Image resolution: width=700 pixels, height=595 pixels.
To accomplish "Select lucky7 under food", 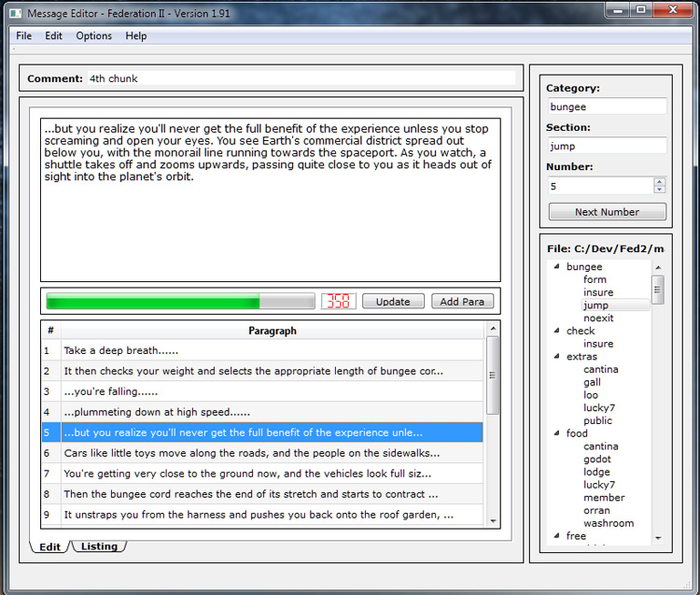I will [x=599, y=485].
